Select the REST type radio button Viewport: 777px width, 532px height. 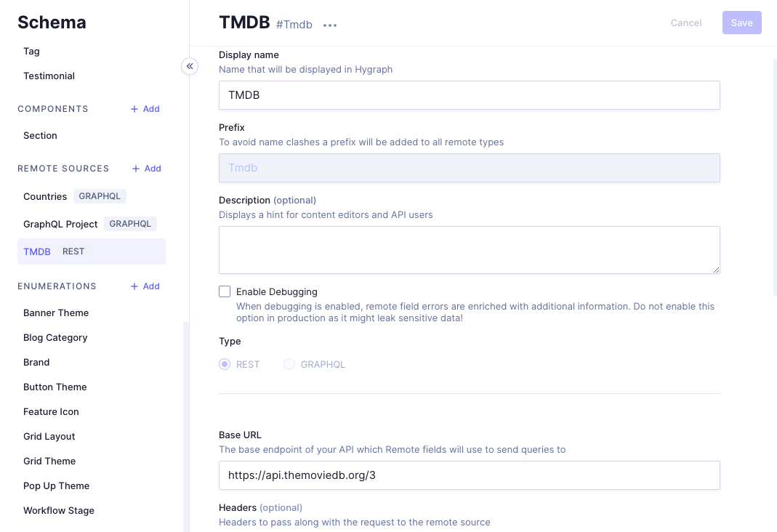225,364
